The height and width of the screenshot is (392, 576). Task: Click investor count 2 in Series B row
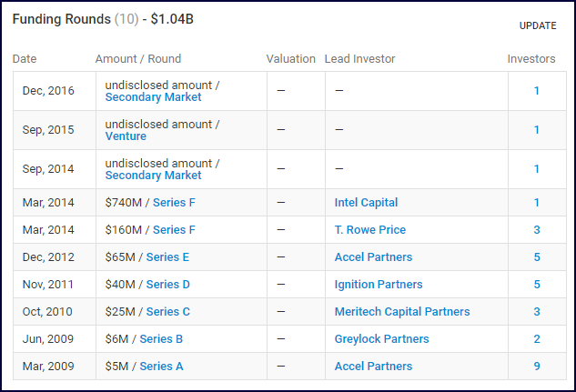click(x=537, y=338)
